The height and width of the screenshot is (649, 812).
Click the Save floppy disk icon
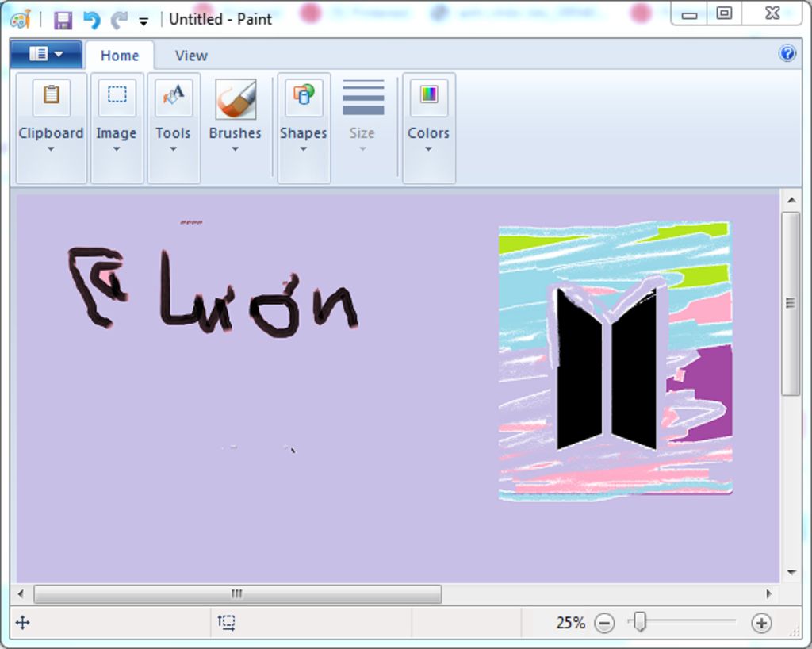click(63, 20)
